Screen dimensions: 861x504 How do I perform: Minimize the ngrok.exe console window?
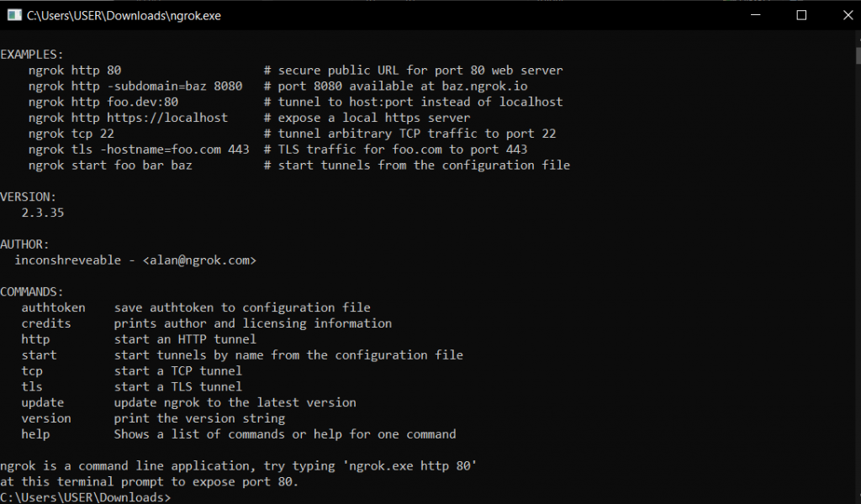756,15
